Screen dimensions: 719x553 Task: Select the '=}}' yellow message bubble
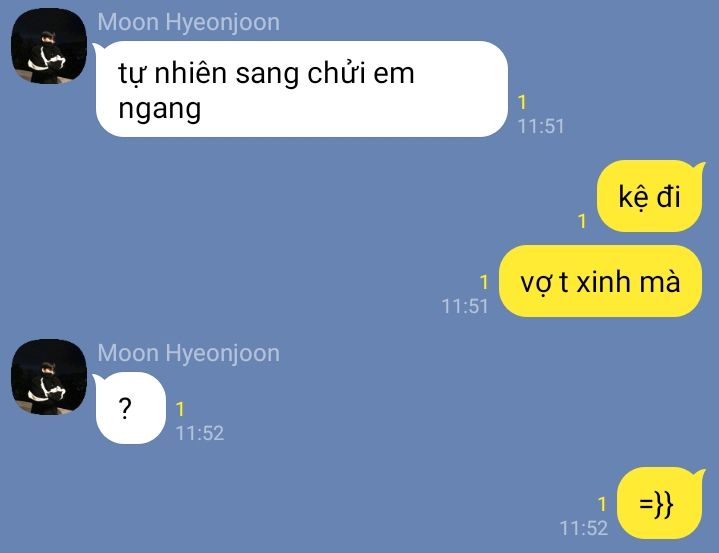(x=660, y=503)
